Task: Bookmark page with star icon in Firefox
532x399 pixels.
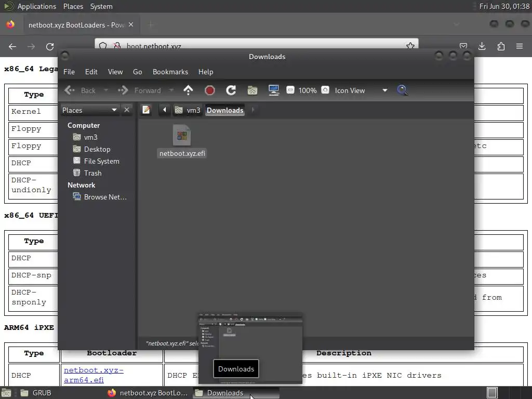Action: pos(410,46)
